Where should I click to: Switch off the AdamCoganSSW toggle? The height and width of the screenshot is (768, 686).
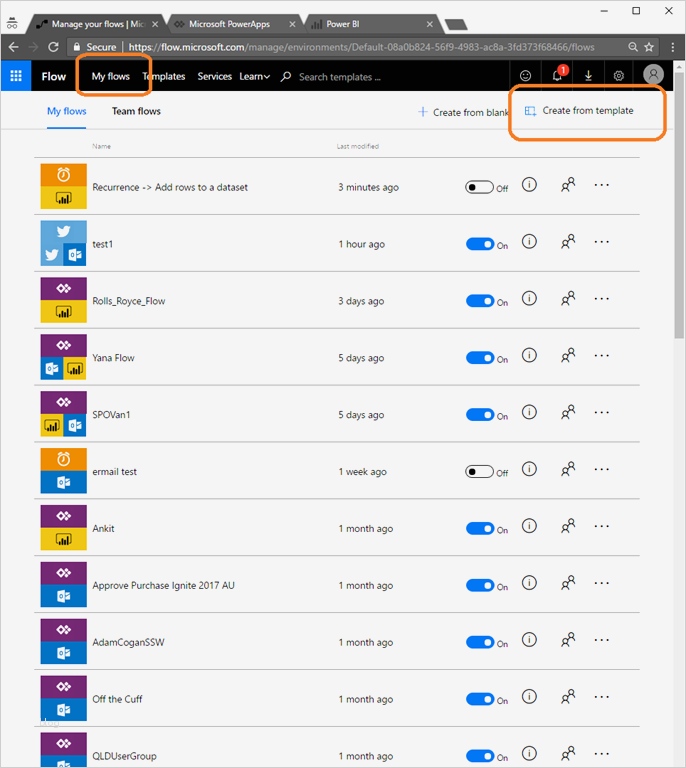[x=480, y=642]
